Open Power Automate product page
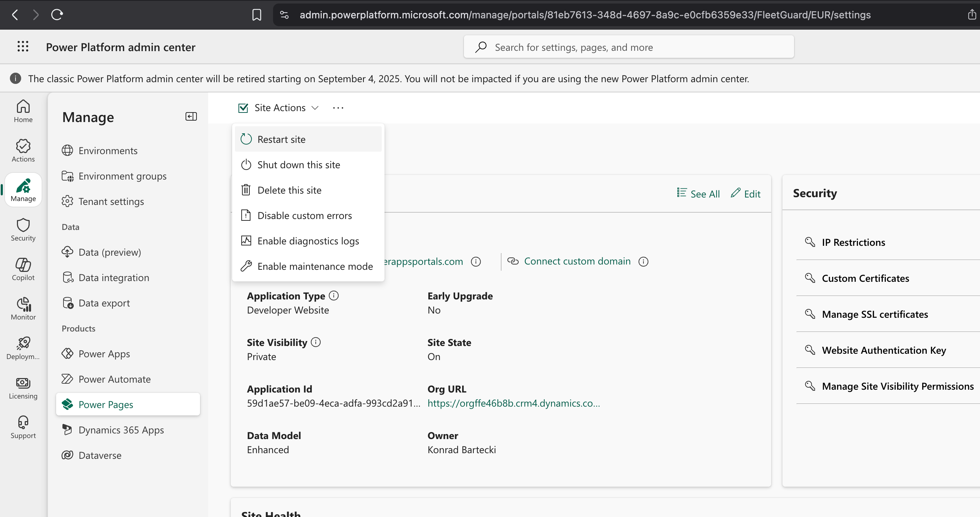 pos(128,379)
